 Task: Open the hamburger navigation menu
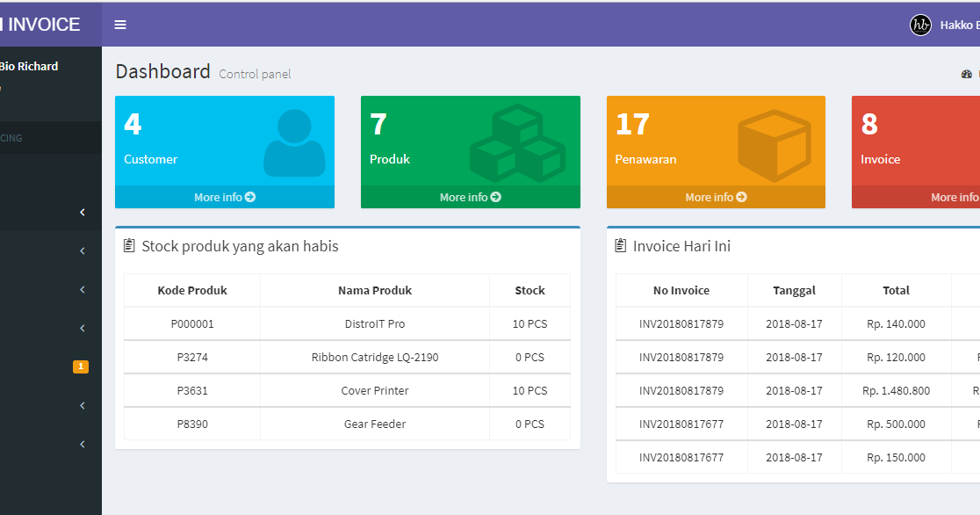click(119, 25)
